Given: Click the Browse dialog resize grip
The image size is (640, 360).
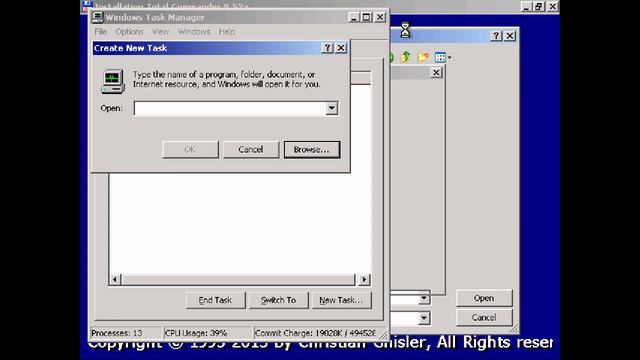Looking at the screenshot, I should point(514,328).
